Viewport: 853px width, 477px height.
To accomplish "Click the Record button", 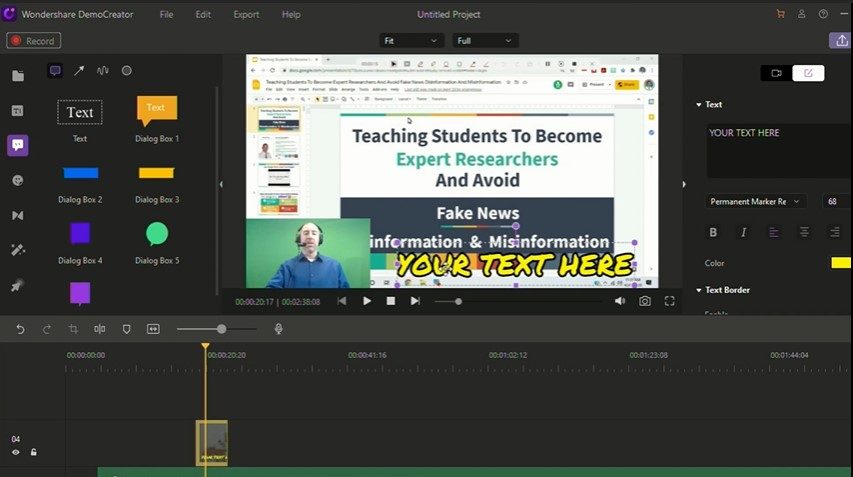I will (34, 41).
